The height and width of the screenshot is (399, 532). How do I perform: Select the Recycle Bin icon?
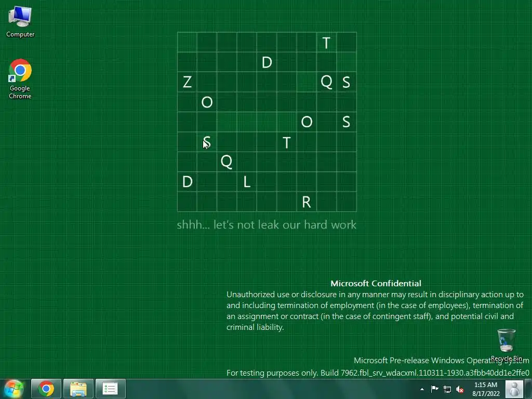click(x=506, y=345)
